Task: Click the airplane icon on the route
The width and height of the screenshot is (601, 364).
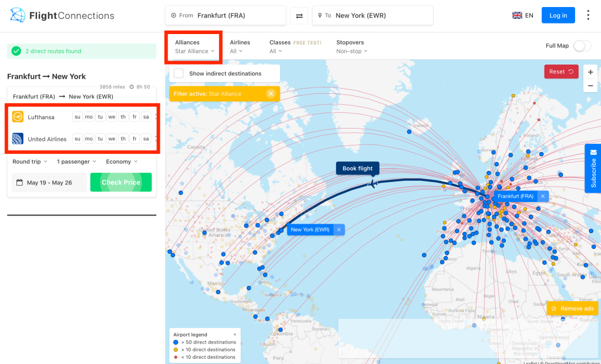Action: 372,184
